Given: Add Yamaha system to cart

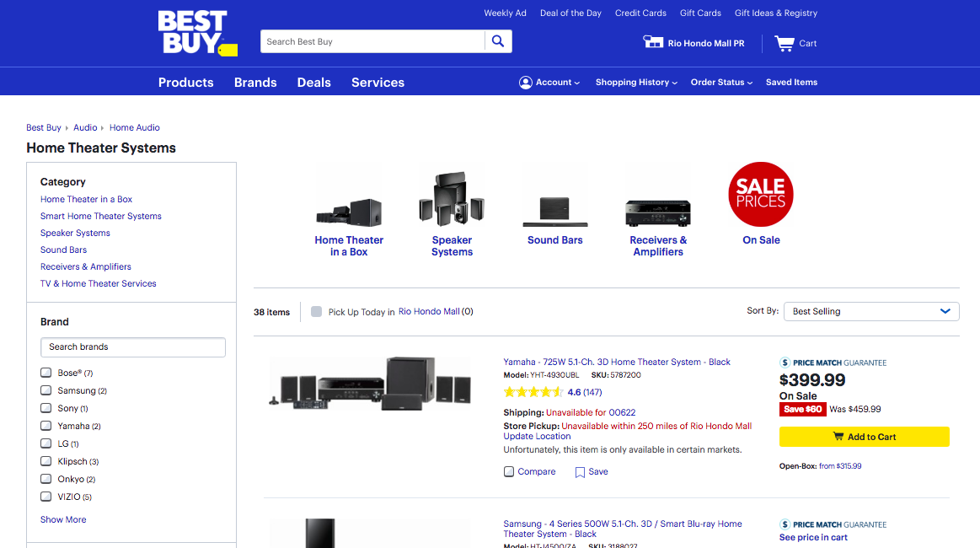Looking at the screenshot, I should point(864,437).
